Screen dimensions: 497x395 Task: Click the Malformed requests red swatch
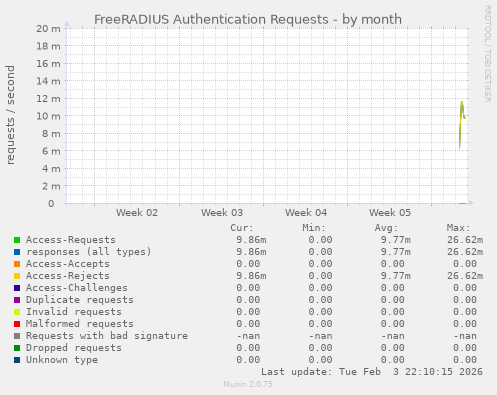17,324
